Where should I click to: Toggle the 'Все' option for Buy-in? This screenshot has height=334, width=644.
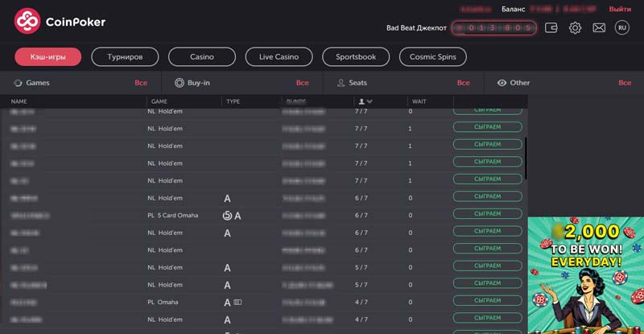pyautogui.click(x=302, y=83)
